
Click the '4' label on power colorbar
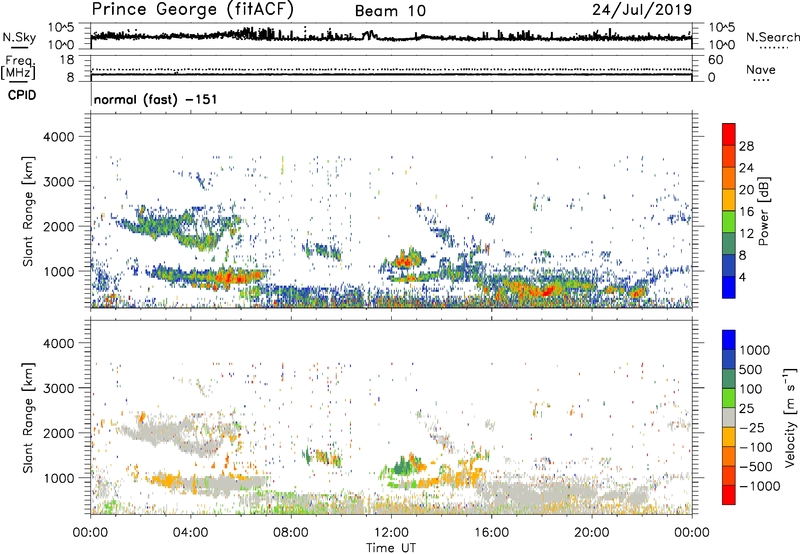(742, 277)
